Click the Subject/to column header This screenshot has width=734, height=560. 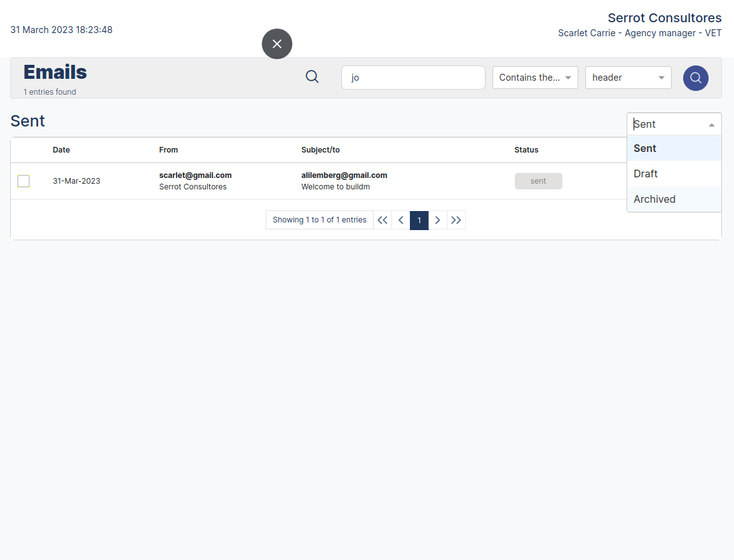pyautogui.click(x=320, y=150)
